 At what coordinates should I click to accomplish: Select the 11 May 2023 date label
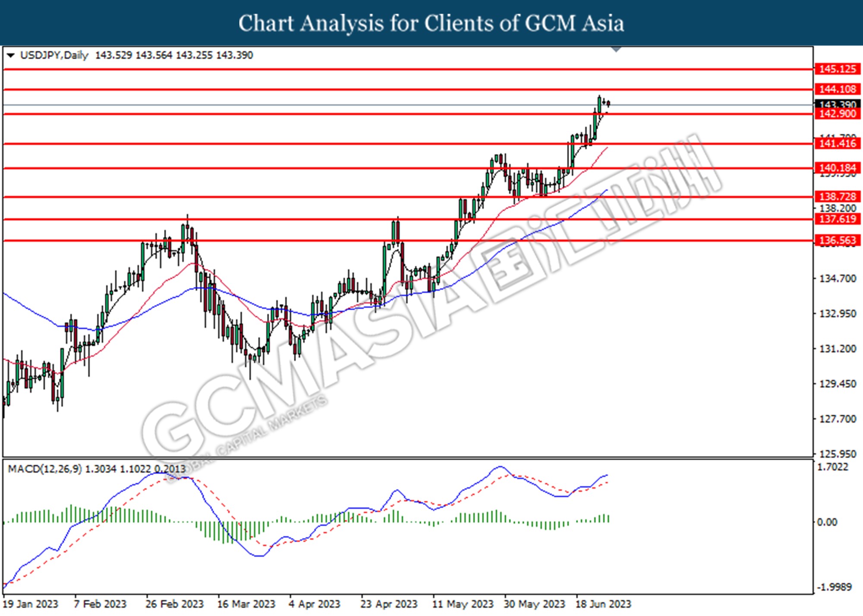[463, 604]
